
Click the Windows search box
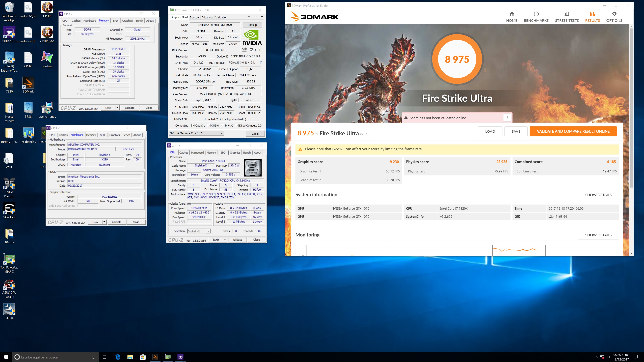(x=55, y=357)
